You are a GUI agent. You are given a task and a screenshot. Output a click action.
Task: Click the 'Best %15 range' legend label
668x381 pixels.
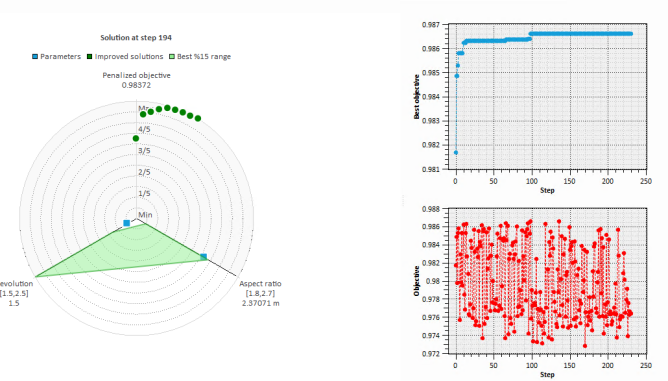204,57
